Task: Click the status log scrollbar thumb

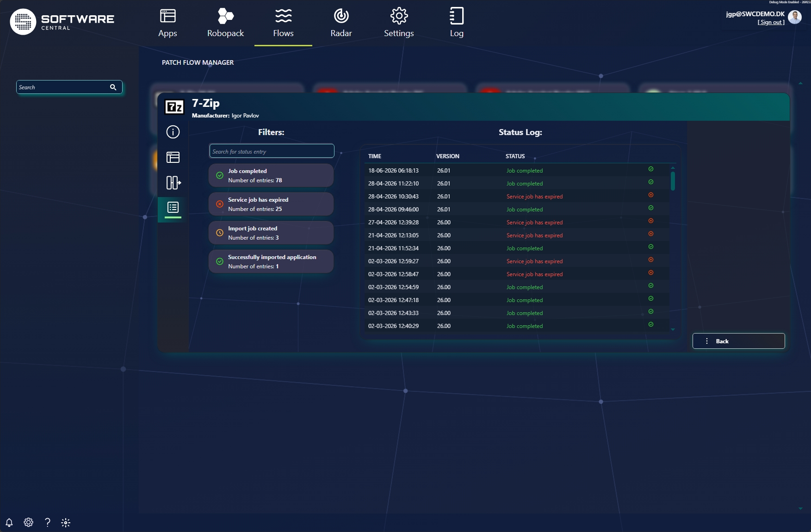Action: click(x=673, y=181)
